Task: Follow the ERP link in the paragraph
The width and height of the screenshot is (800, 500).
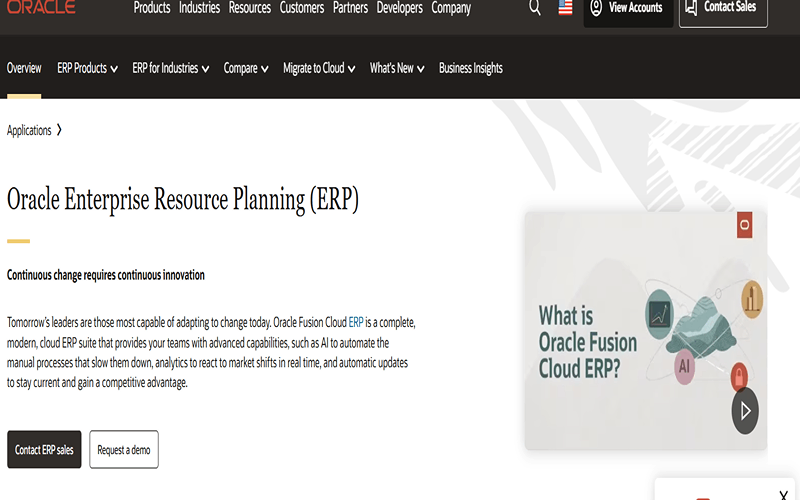Action: [356, 322]
